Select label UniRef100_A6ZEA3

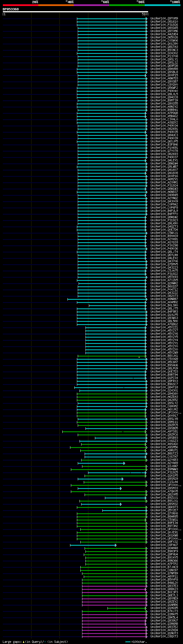[164, 397]
